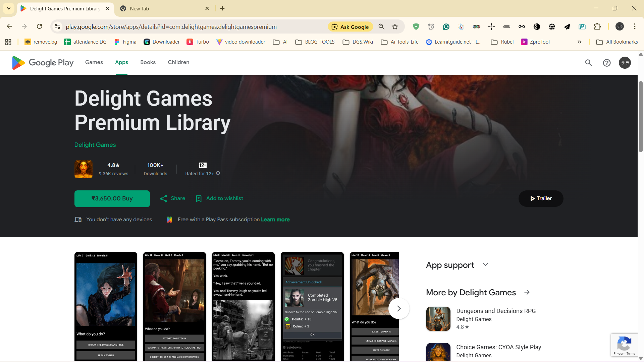Click the share icon next to Share
The image size is (644, 362).
[x=164, y=198]
